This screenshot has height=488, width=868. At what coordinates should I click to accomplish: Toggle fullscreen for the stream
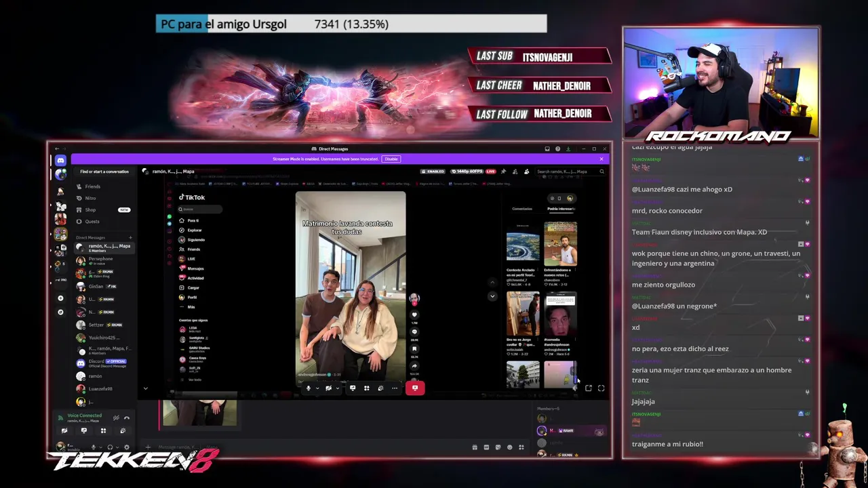(601, 388)
